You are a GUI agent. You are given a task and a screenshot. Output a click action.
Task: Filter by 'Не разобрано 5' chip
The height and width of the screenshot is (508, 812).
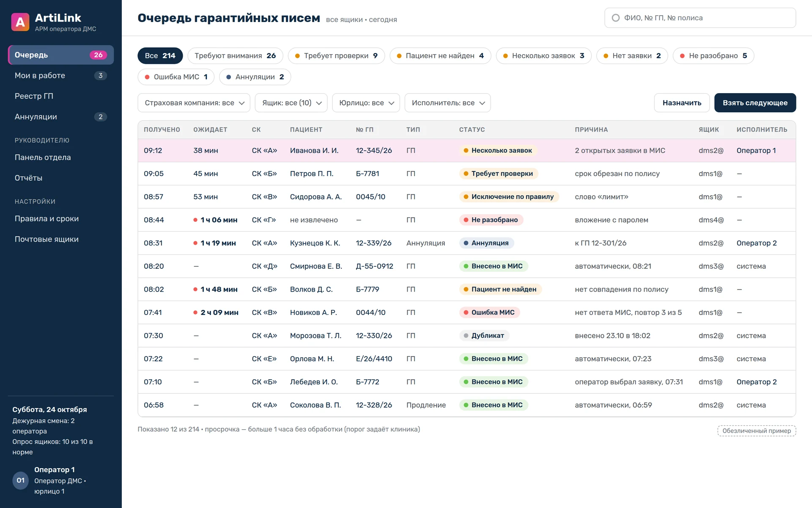713,55
